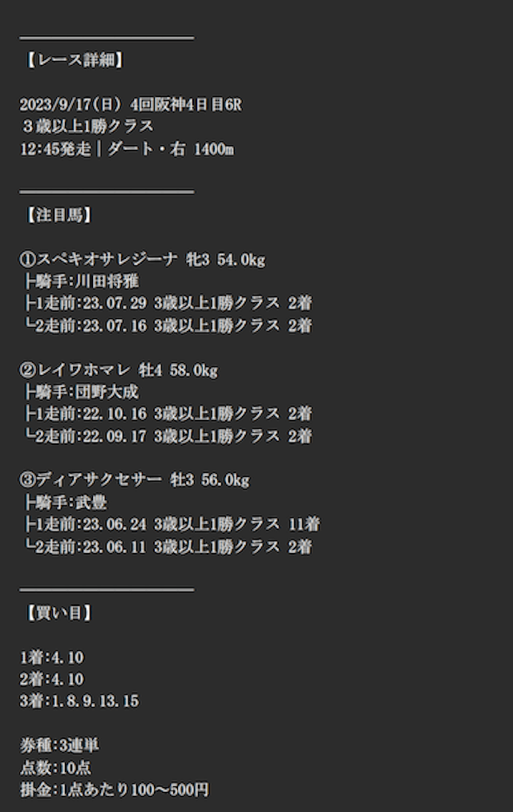Click the 3着:1.8.9.13.15 pick line
Image resolution: width=513 pixels, height=812 pixels.
click(79, 701)
